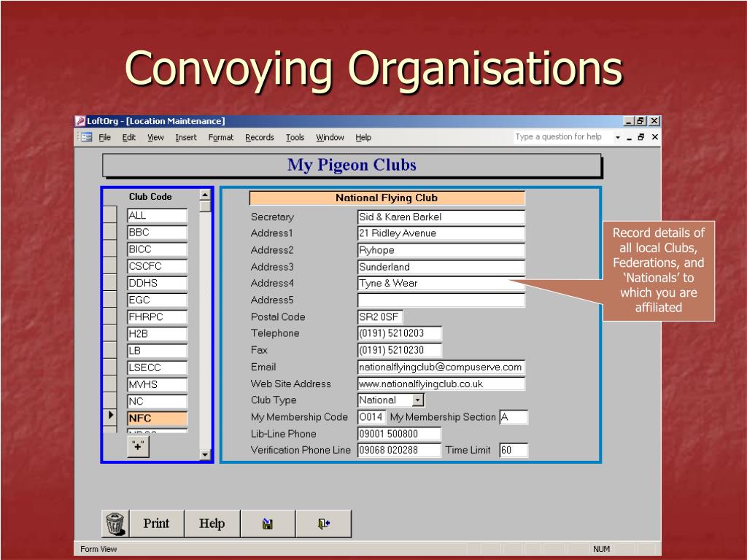Open the Edit menu
Image resolution: width=747 pixels, height=560 pixels.
128,137
